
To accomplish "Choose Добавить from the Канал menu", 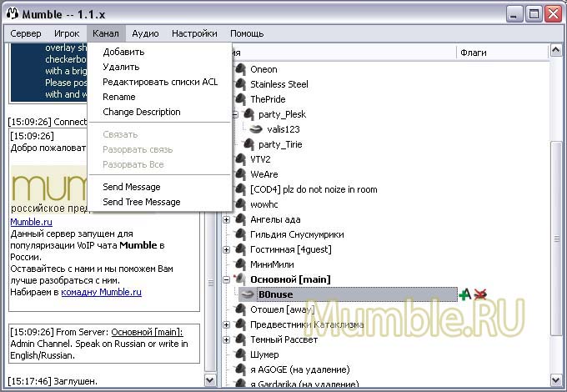I will (123, 52).
